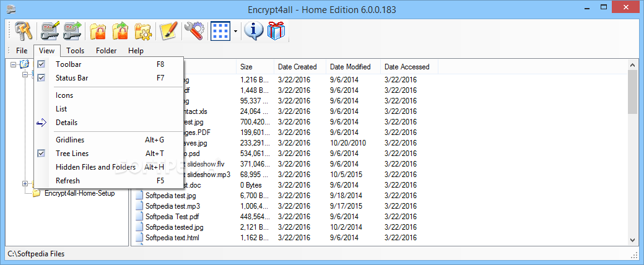Select the file named Softpedia Test.pdf
This screenshot has width=644, height=265.
[172, 216]
